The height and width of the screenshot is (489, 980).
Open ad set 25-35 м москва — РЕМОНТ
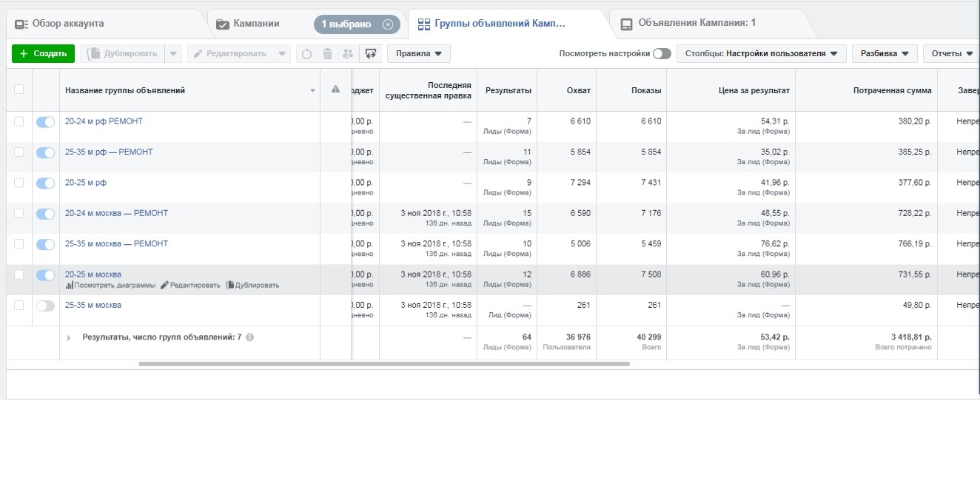116,243
